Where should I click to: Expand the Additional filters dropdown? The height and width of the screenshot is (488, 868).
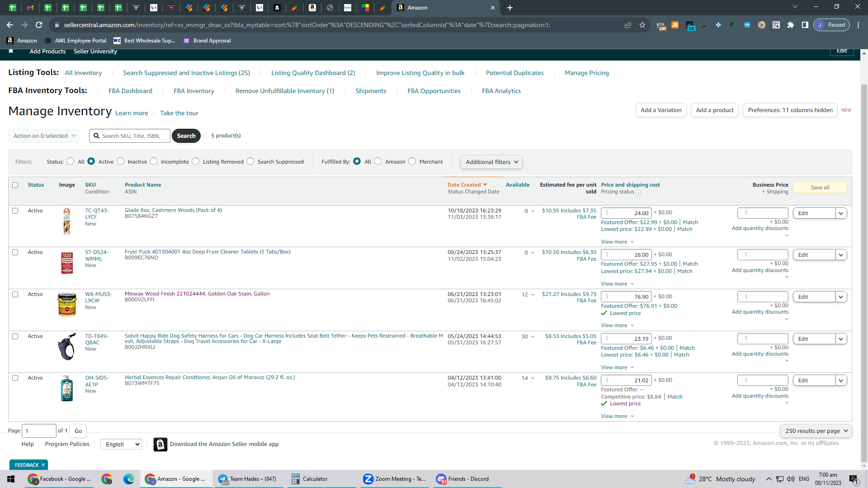pos(491,162)
